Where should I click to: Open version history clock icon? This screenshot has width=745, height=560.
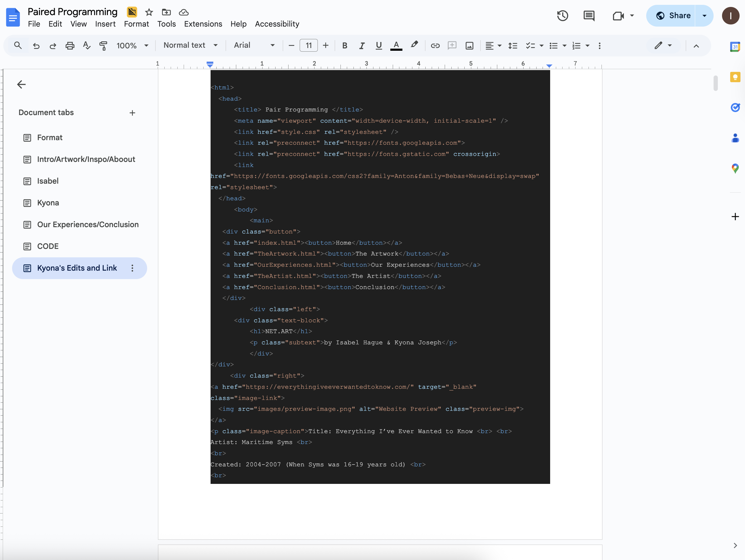point(562,15)
